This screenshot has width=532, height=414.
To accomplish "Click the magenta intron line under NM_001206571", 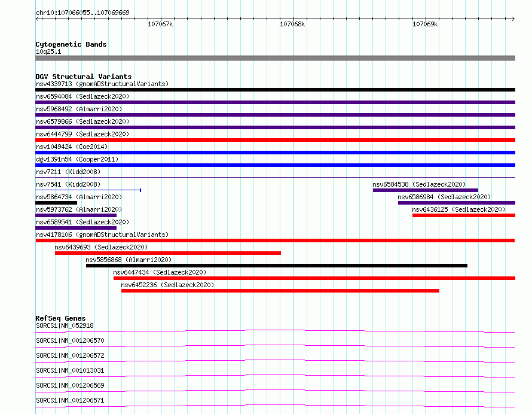I will coord(275,406).
